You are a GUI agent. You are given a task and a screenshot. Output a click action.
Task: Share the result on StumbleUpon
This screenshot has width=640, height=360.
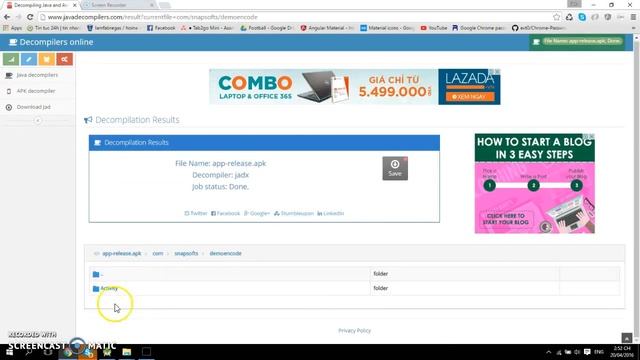click(x=294, y=213)
